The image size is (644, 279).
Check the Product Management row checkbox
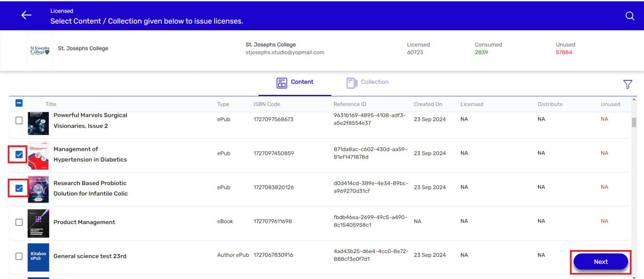point(19,222)
